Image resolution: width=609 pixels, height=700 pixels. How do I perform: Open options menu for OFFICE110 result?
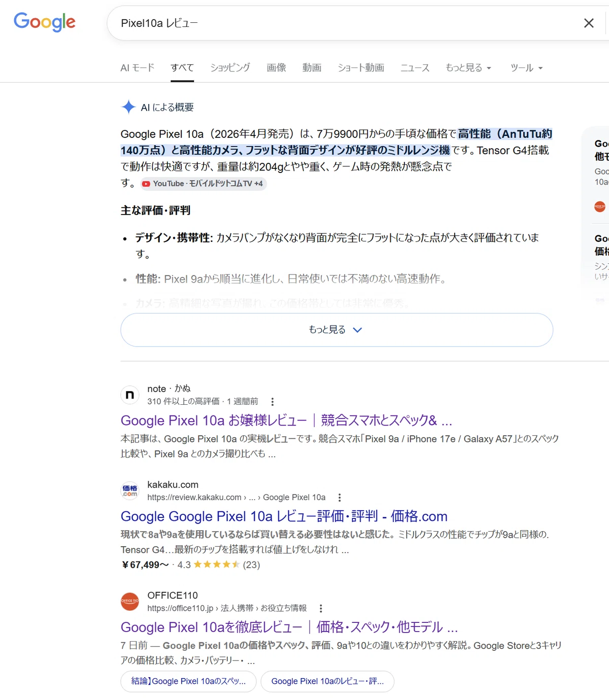coord(320,608)
